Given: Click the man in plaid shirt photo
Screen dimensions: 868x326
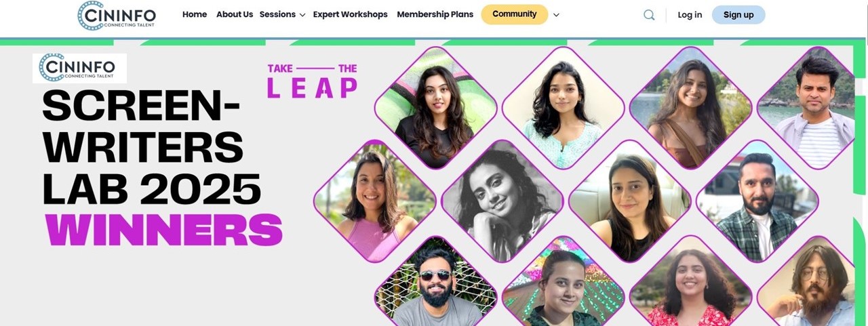Looking at the screenshot, I should [757, 201].
